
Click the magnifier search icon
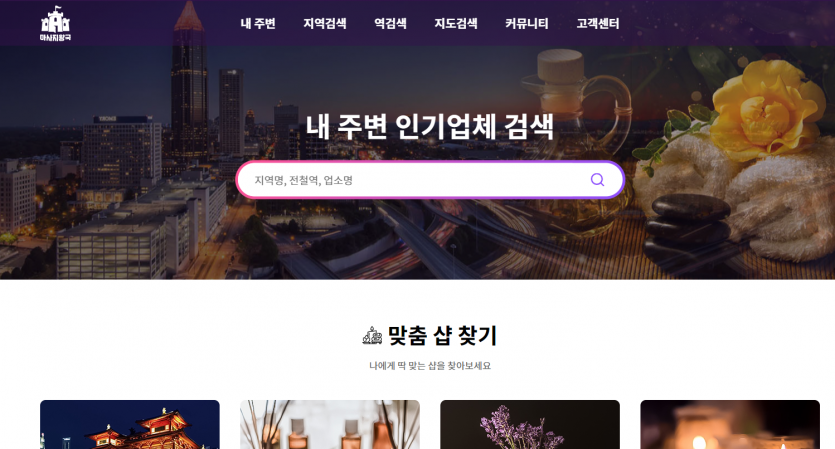coord(597,179)
